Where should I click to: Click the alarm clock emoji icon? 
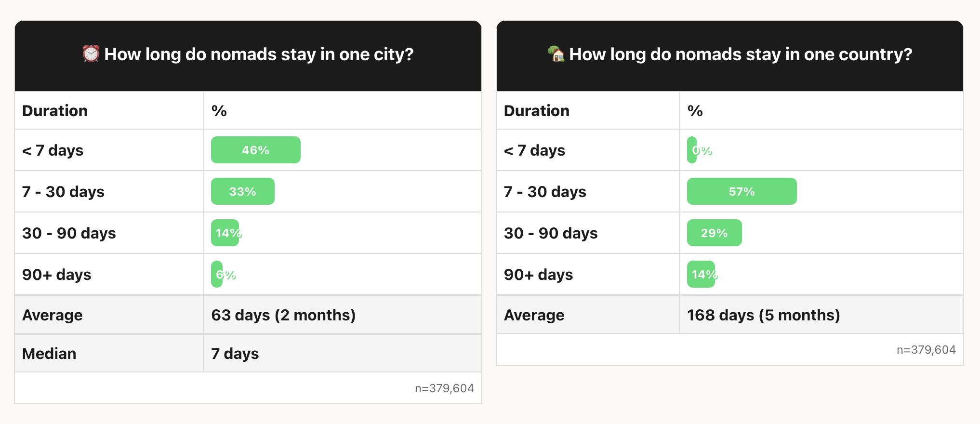(91, 53)
